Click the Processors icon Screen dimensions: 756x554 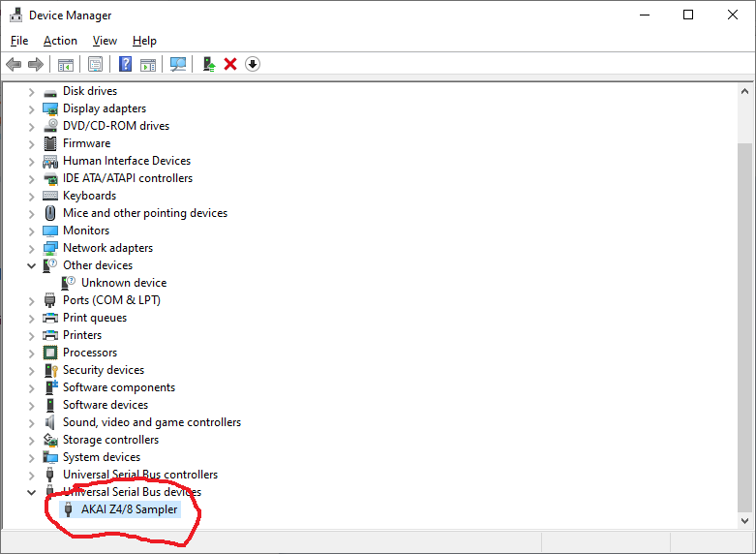coord(50,353)
